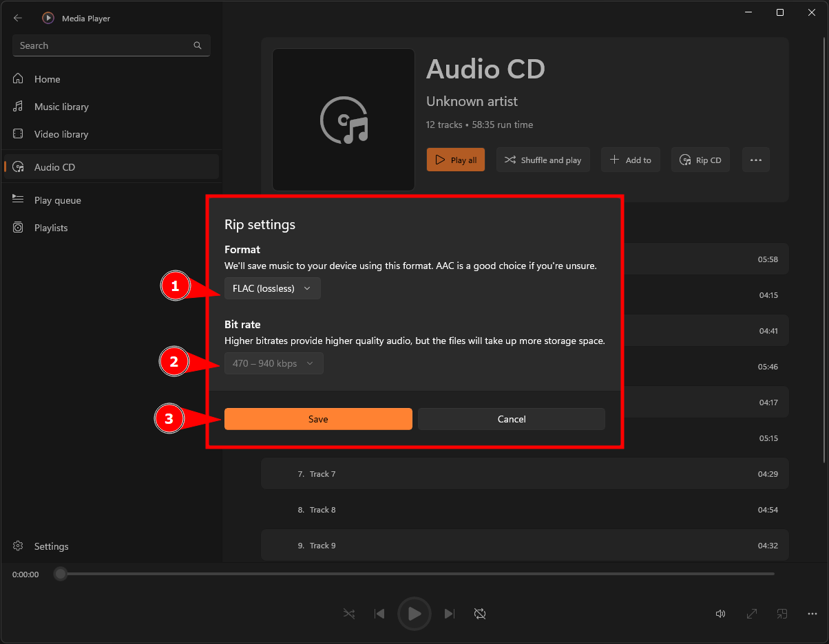Toggle shuffle in playback controls
Image resolution: width=829 pixels, height=644 pixels.
pos(350,613)
